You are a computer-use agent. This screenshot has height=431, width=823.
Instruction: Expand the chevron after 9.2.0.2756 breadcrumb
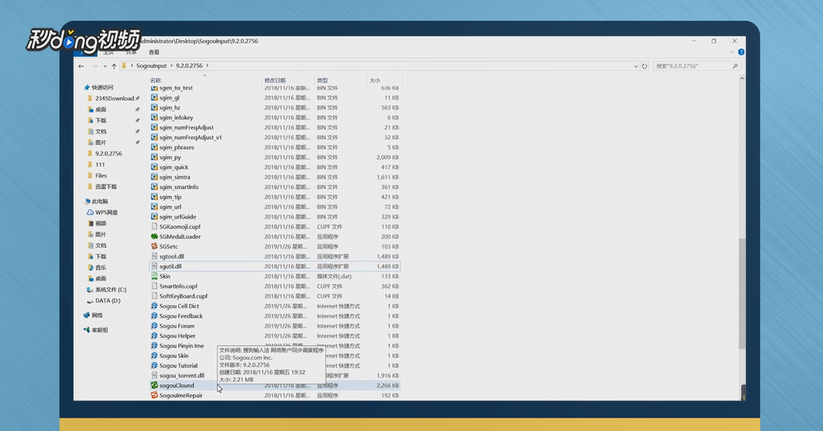click(x=207, y=66)
